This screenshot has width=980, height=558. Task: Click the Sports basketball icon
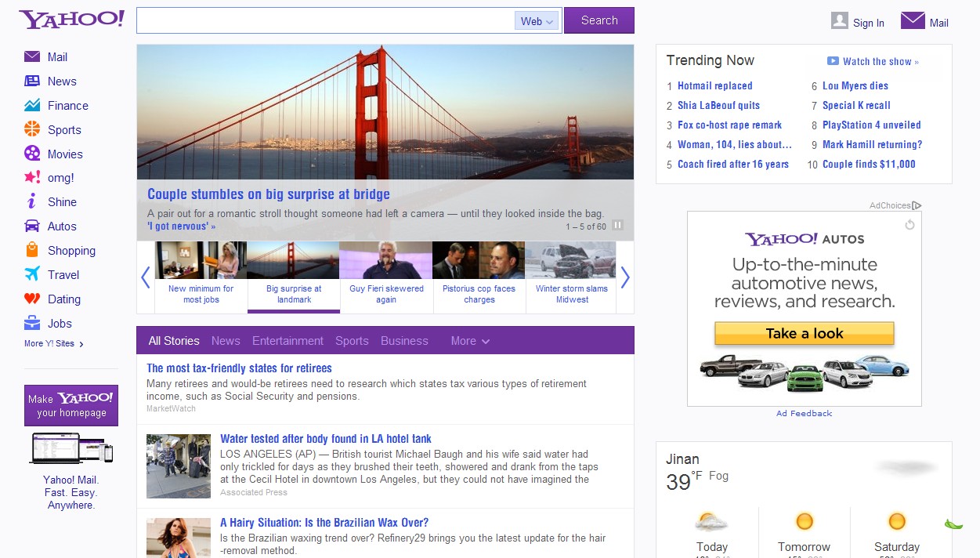tap(32, 129)
